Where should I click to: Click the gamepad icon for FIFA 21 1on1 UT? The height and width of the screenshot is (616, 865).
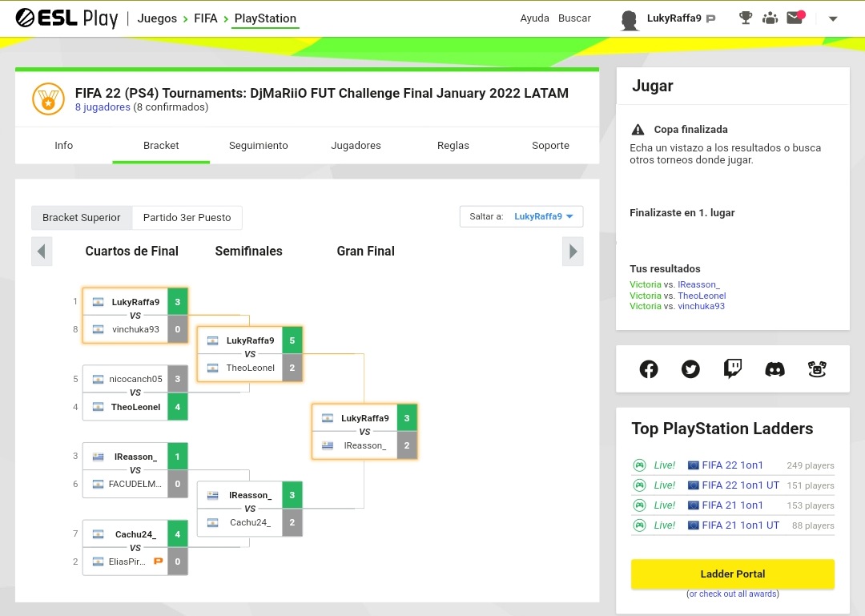tap(639, 525)
